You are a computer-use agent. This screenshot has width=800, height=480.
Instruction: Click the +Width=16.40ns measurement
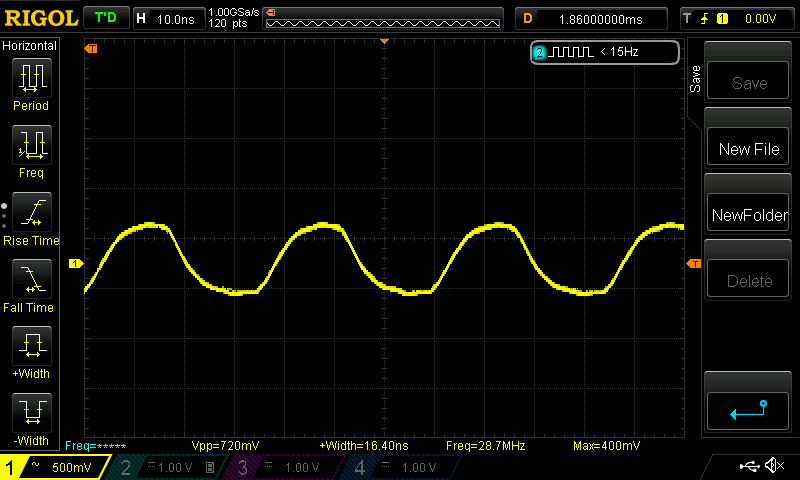point(364,445)
